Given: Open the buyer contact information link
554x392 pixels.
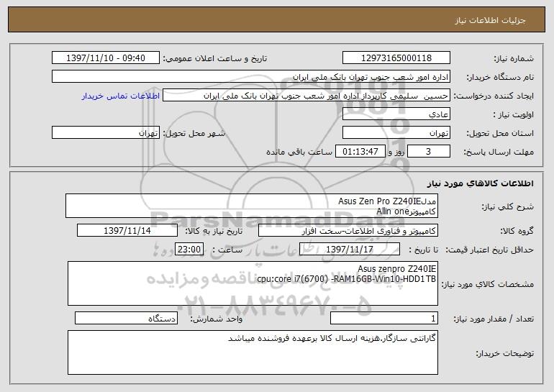Looking at the screenshot, I should click(x=120, y=96).
